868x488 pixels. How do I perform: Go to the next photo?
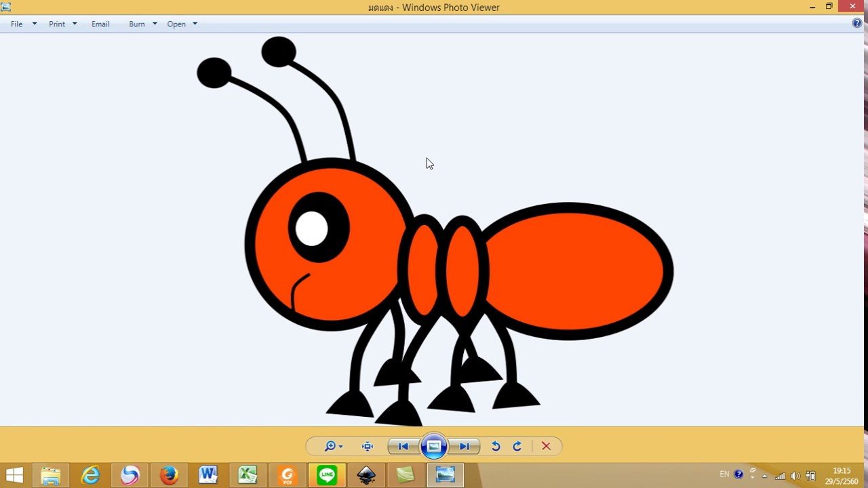[465, 446]
